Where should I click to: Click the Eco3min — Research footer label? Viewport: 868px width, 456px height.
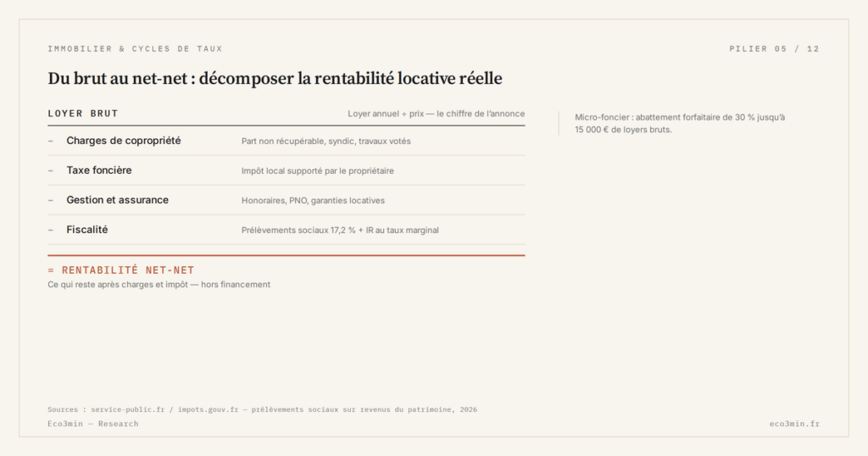point(93,424)
